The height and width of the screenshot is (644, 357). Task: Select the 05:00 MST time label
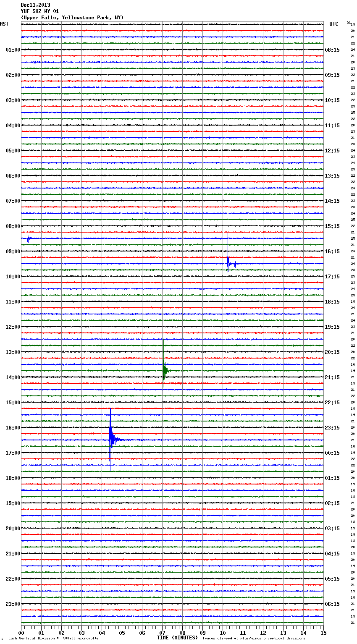[13, 151]
